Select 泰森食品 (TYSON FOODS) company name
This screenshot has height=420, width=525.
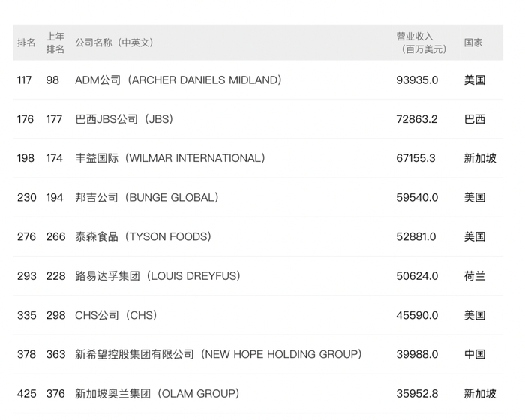point(143,236)
